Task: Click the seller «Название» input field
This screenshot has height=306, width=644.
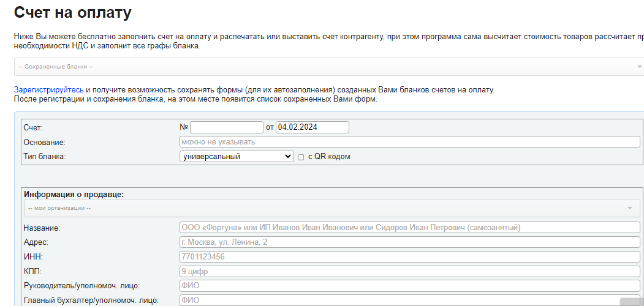Action: pos(409,228)
